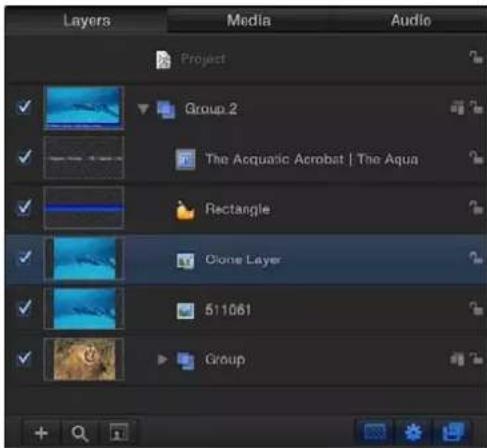487x448 pixels.
Task: Click the text layer T icon
Action: pyautogui.click(x=185, y=159)
